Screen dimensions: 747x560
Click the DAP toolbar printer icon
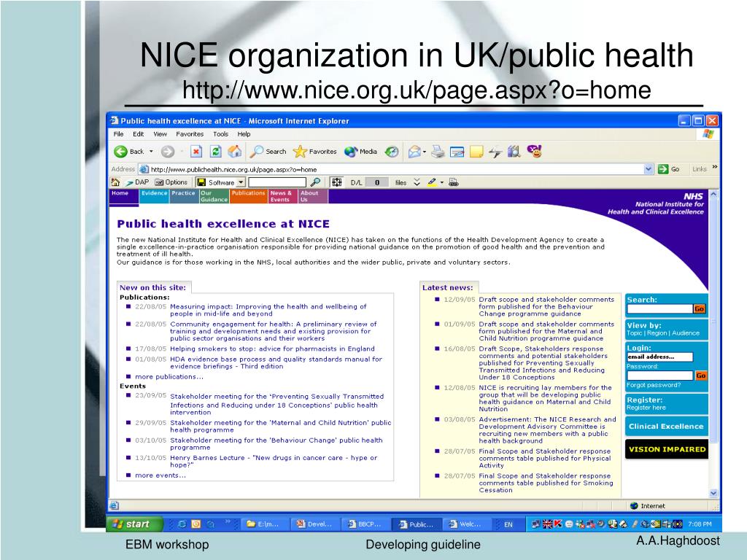pyautogui.click(x=454, y=182)
